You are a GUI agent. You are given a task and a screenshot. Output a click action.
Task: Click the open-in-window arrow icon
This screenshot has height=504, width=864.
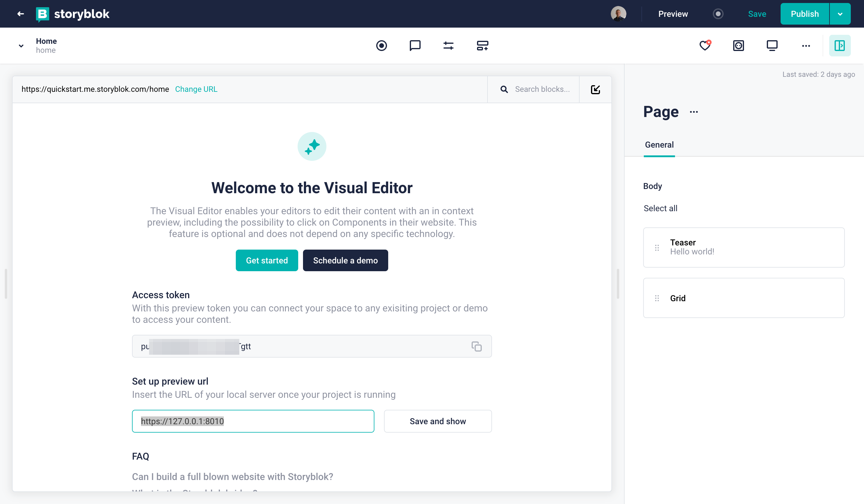[x=595, y=89]
